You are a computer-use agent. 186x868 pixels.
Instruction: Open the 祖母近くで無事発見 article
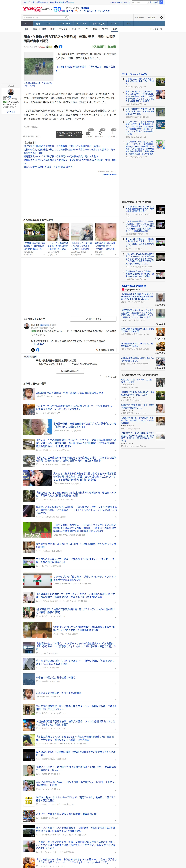tap(59, 693)
